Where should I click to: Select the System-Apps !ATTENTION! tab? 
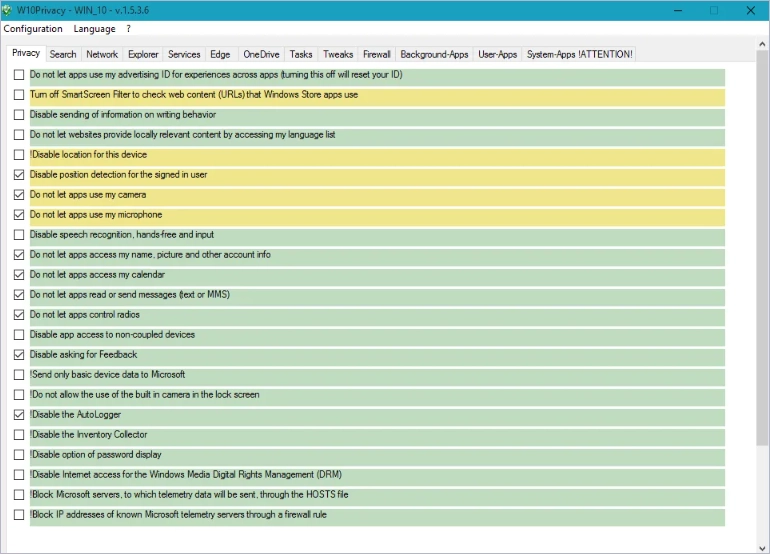[579, 54]
